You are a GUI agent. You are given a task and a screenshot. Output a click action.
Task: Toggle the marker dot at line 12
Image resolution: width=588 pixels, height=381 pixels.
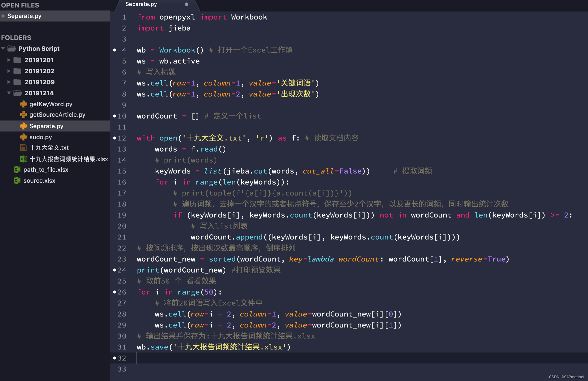(114, 138)
